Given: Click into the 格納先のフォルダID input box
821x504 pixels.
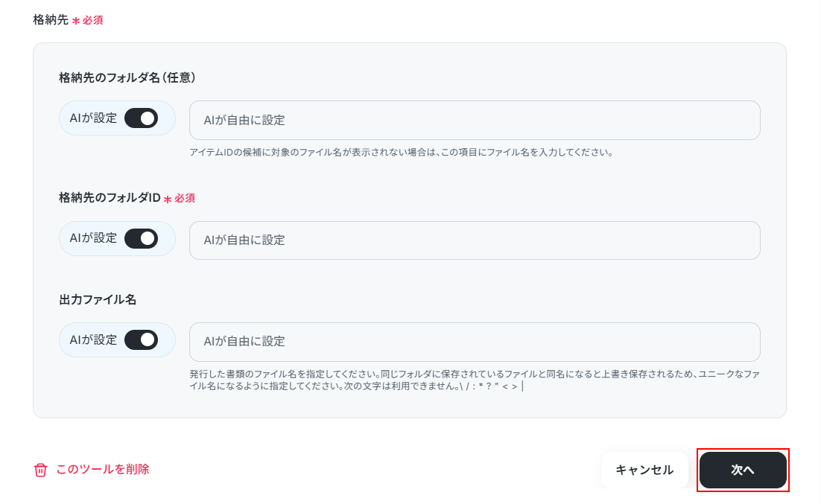Looking at the screenshot, I should pos(475,240).
